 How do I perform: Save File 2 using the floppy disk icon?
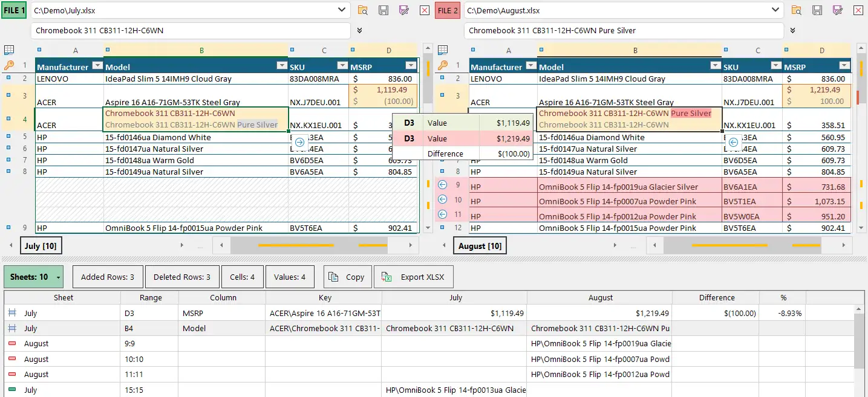tap(817, 10)
